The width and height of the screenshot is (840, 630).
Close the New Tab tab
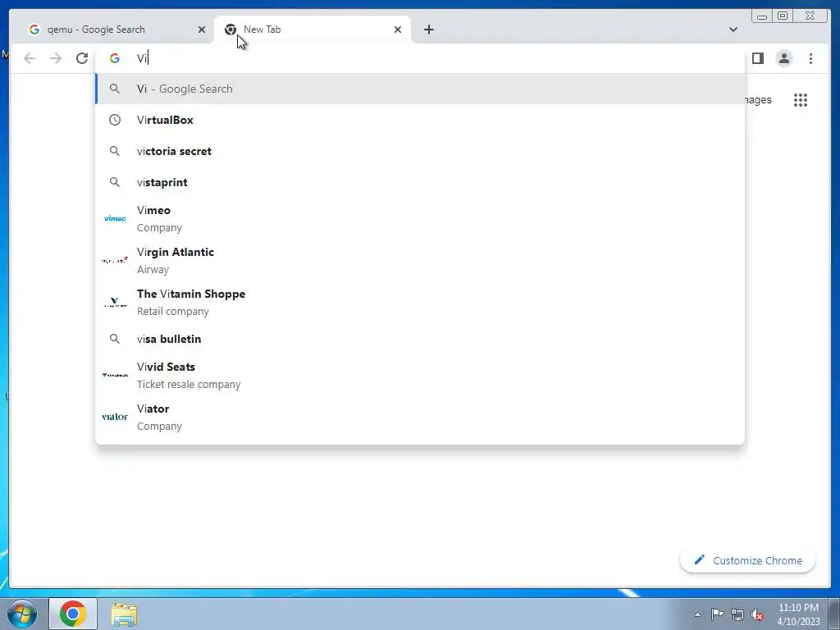click(x=398, y=30)
